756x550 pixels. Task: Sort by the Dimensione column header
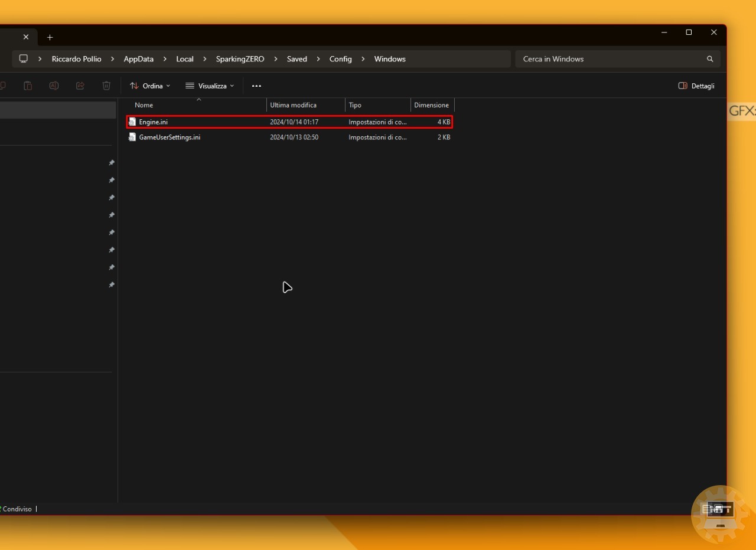[432, 105]
